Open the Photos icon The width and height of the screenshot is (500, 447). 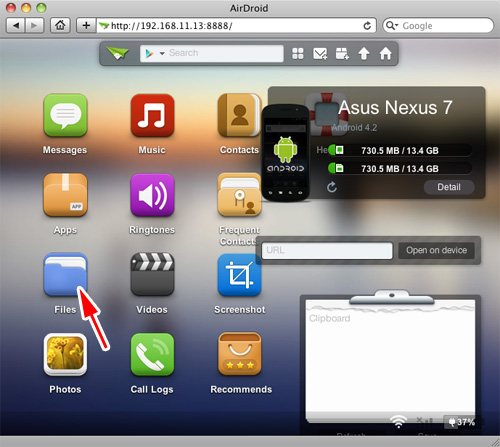tap(65, 354)
